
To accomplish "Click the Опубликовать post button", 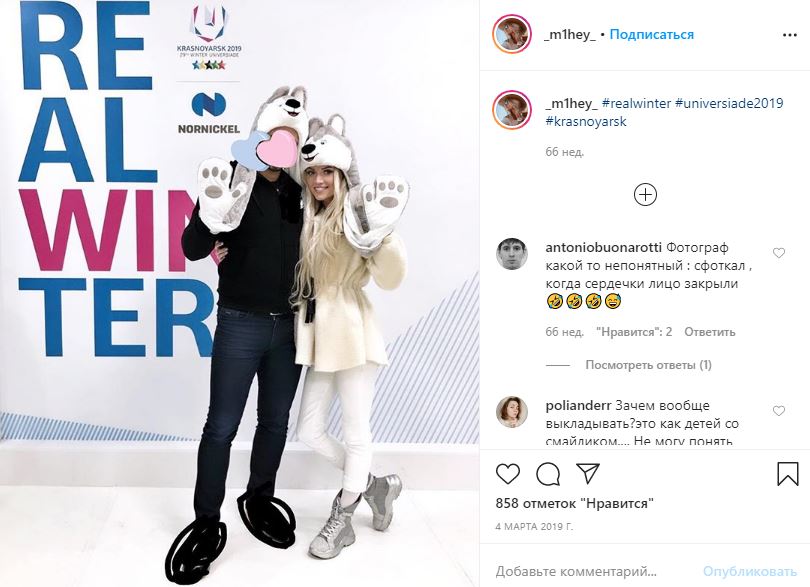I will [750, 571].
